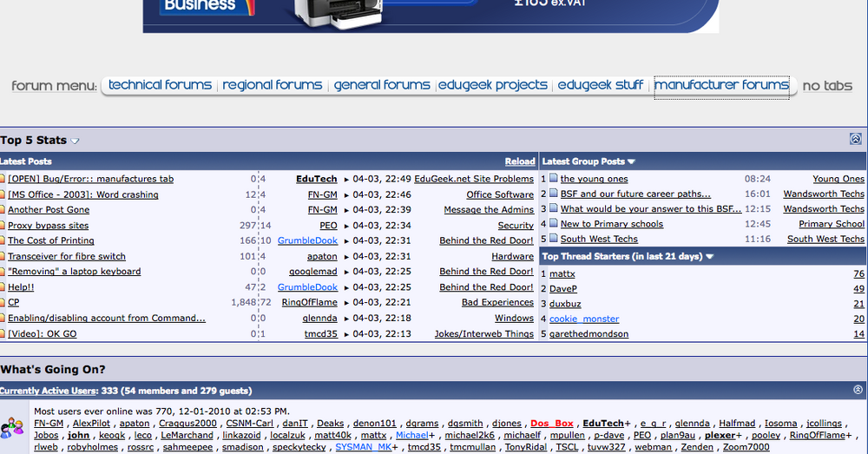
Task: Open plexer user profile in online list
Action: (720, 435)
